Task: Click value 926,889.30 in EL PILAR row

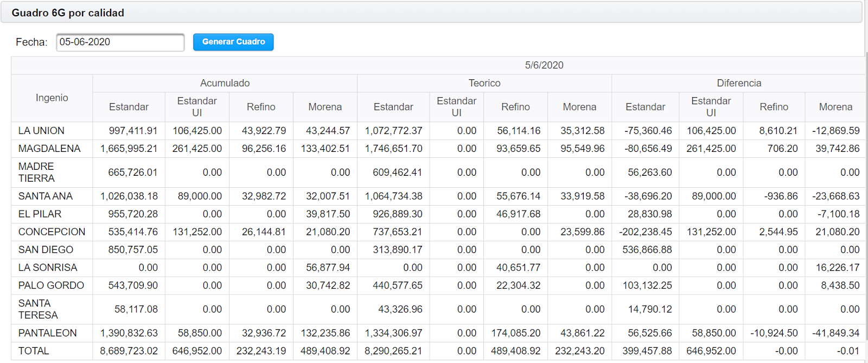Action: (398, 214)
